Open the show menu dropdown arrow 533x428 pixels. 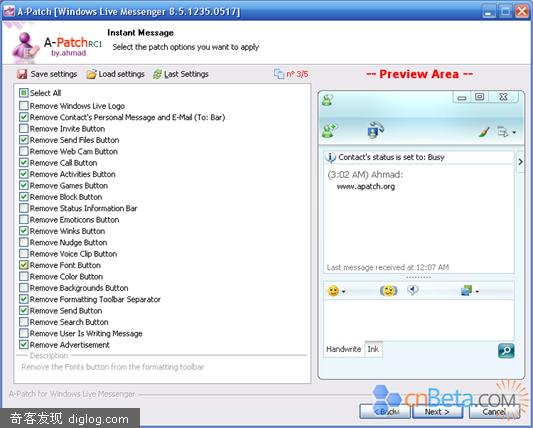point(514,132)
